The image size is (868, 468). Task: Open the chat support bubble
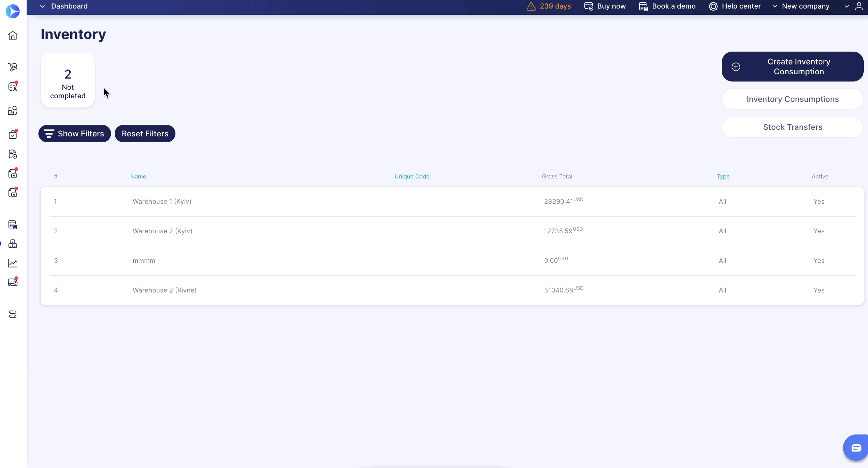[x=856, y=448]
